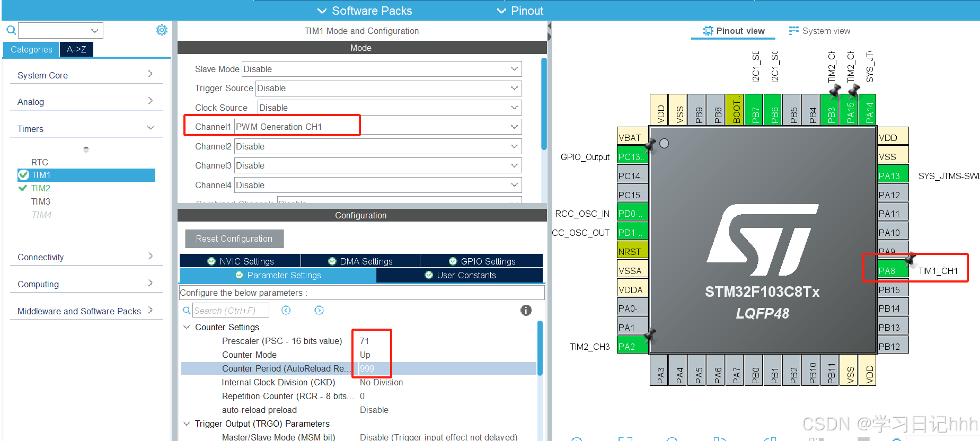Select RTC in the Timers list
The width and height of the screenshot is (980, 441).
point(40,162)
